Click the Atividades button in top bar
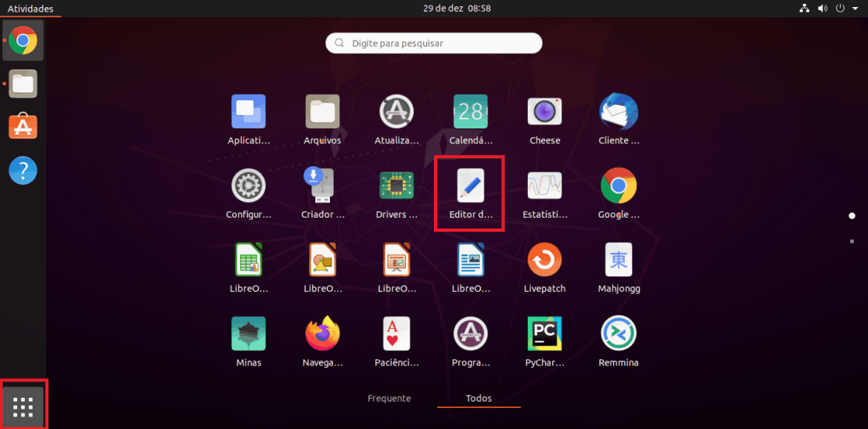 [x=30, y=9]
